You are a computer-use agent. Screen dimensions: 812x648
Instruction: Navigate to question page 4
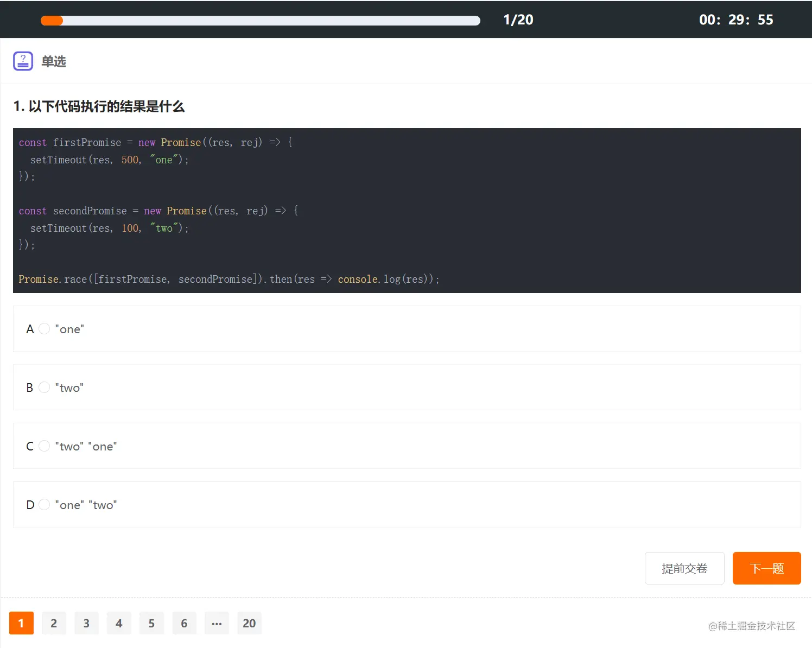click(x=119, y=623)
